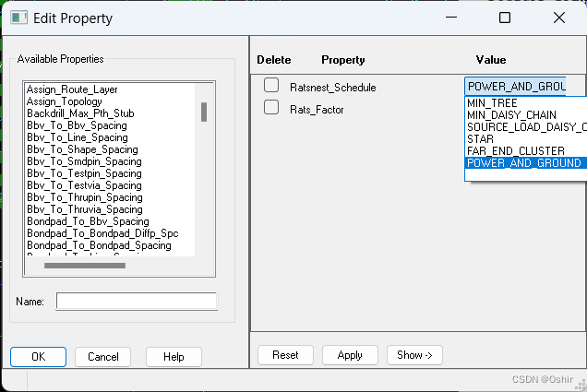The width and height of the screenshot is (587, 392).
Task: Open Help for Edit Property
Action: [x=173, y=357]
